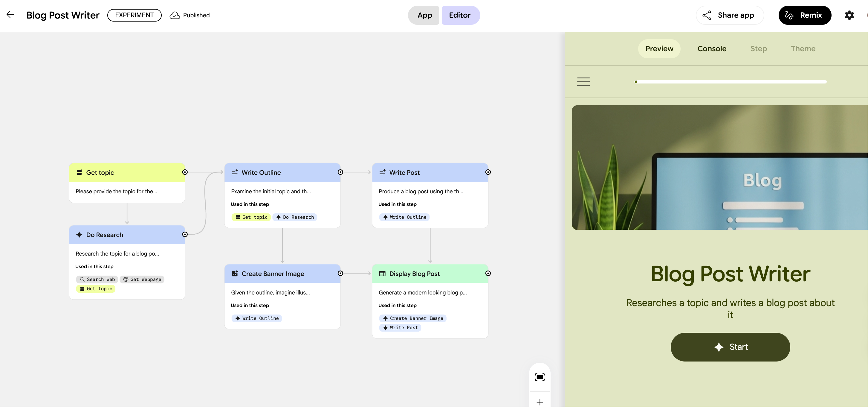Select the Get topic node header
868x407 pixels.
point(127,172)
